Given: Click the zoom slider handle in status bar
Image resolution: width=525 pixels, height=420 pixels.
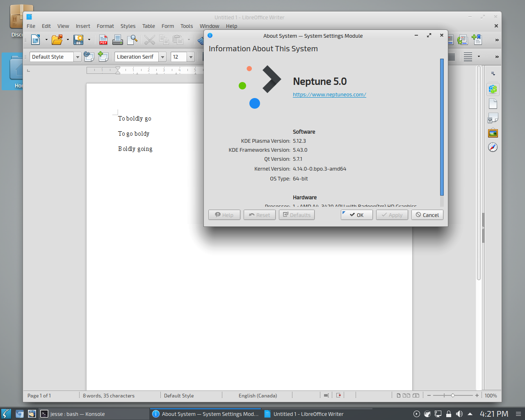Looking at the screenshot, I should coord(453,395).
